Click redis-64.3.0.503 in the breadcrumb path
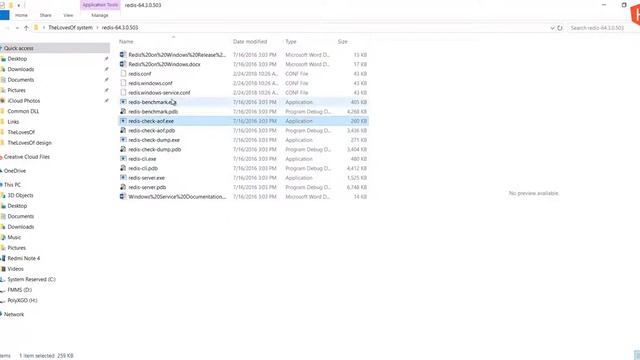Image resolution: width=640 pixels, height=360 pixels. point(120,28)
